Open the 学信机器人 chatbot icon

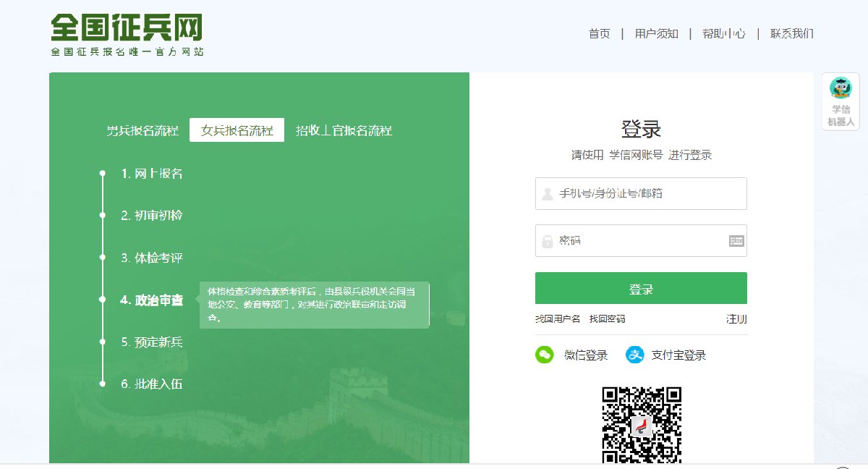pyautogui.click(x=841, y=101)
